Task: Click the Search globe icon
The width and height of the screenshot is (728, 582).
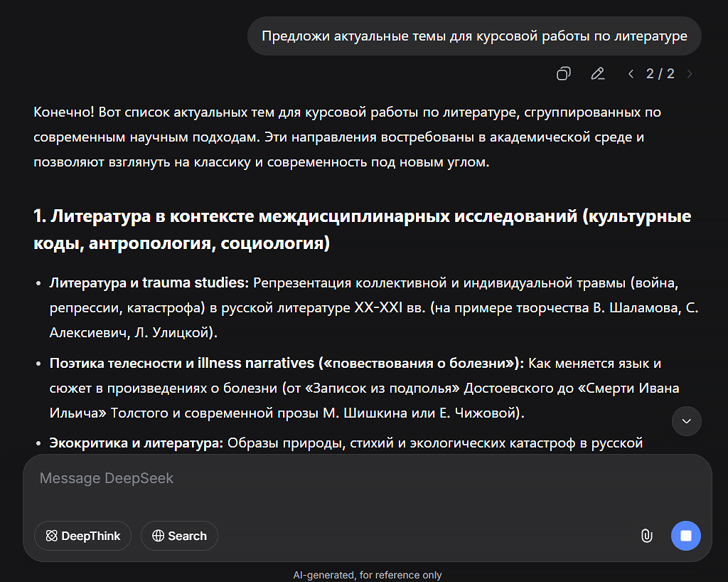Action: 157,536
